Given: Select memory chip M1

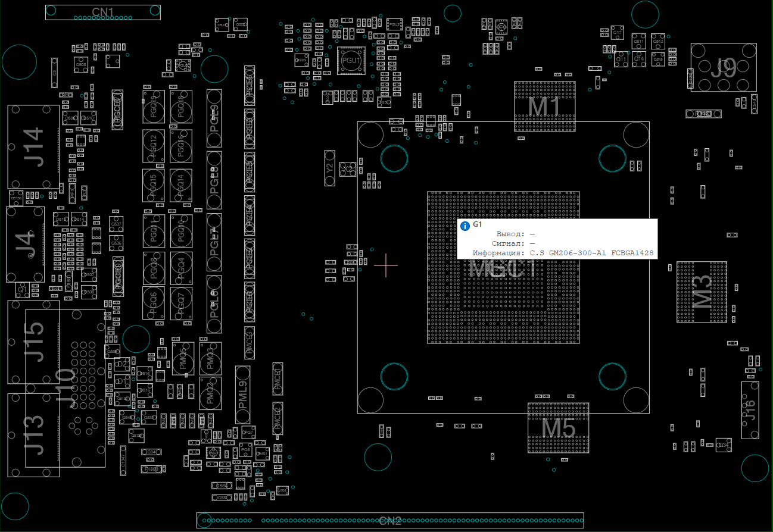Looking at the screenshot, I should (x=545, y=106).
